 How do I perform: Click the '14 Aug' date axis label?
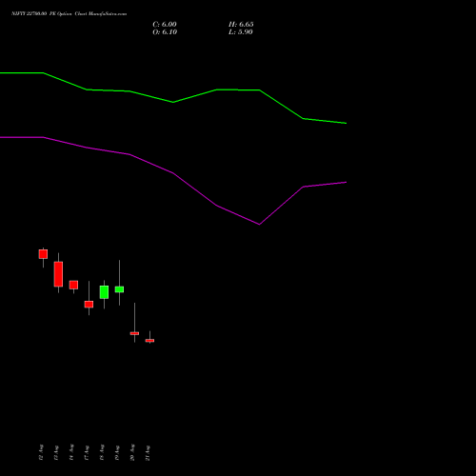[x=71, y=452]
